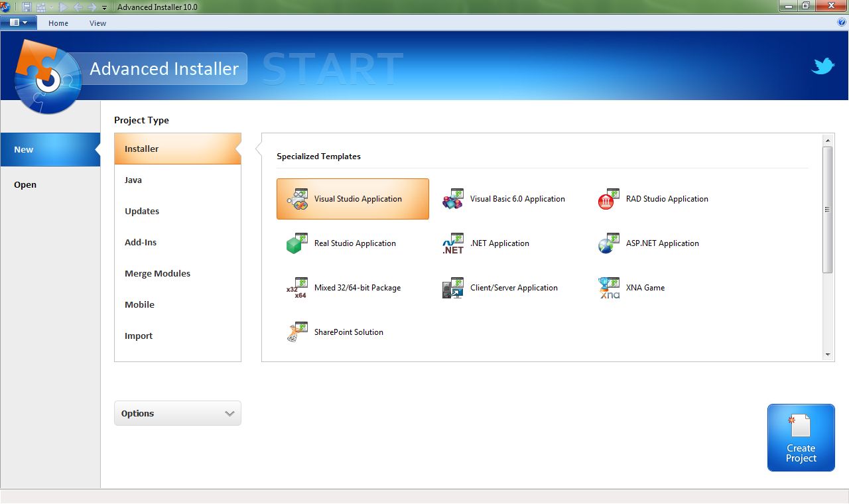The height and width of the screenshot is (504, 849).
Task: Select the RAD Studio Application label
Action: click(667, 199)
